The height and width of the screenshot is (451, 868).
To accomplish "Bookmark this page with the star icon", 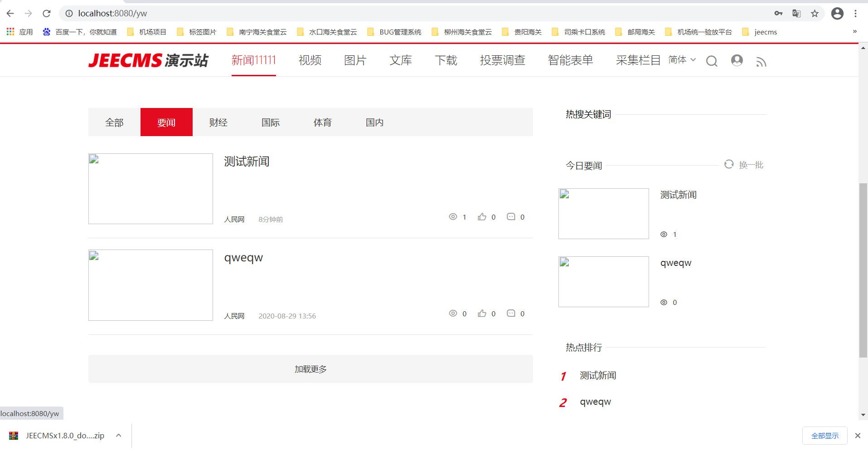I will click(815, 14).
